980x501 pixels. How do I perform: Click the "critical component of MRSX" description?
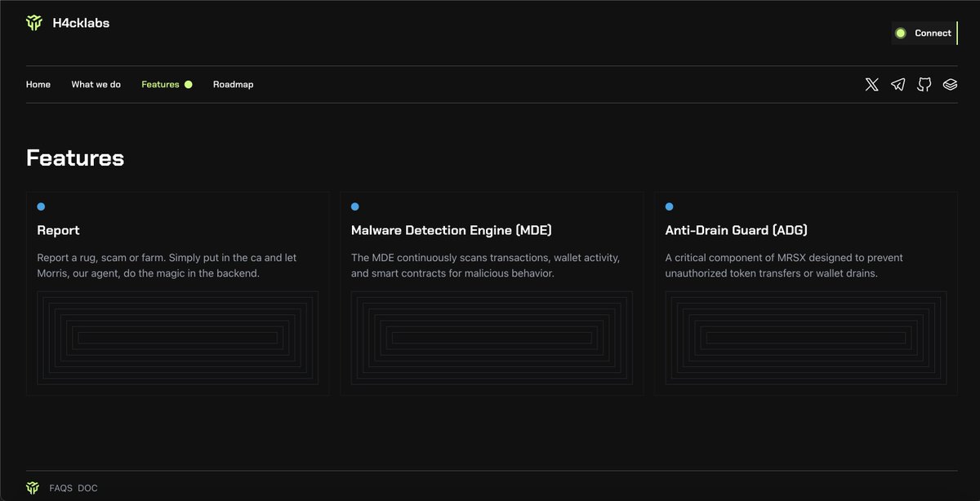784,266
